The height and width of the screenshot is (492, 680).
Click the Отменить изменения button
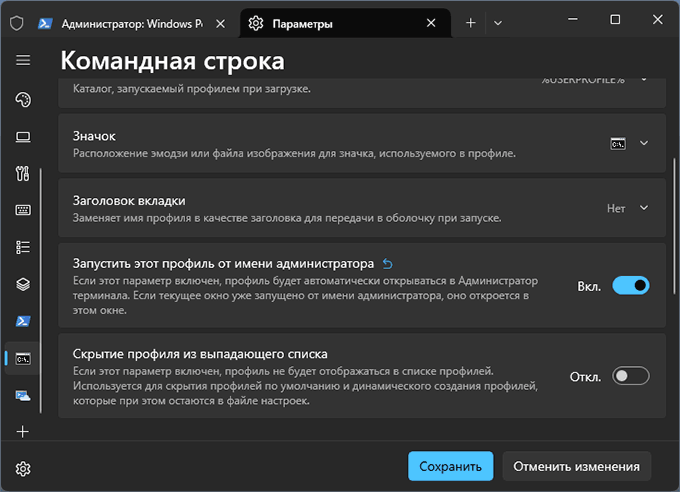pos(576,466)
